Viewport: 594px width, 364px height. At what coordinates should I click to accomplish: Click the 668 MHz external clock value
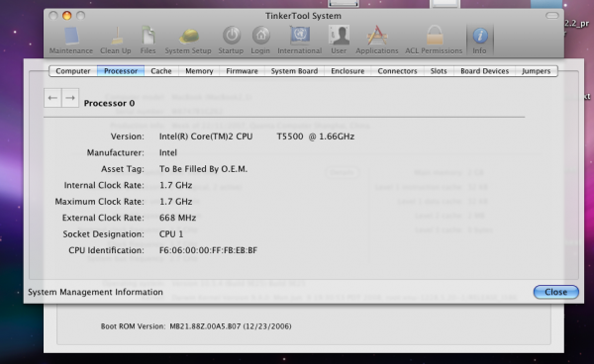click(x=177, y=218)
